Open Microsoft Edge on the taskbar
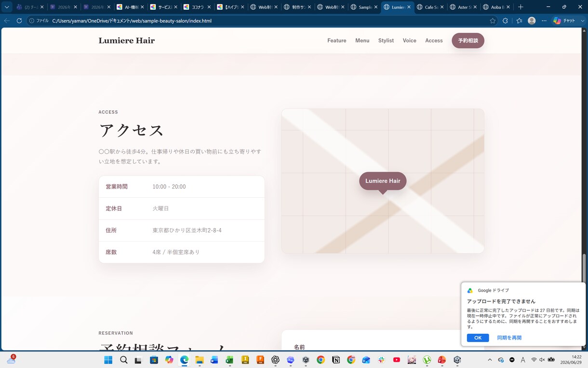This screenshot has height=368, width=588. 184,360
